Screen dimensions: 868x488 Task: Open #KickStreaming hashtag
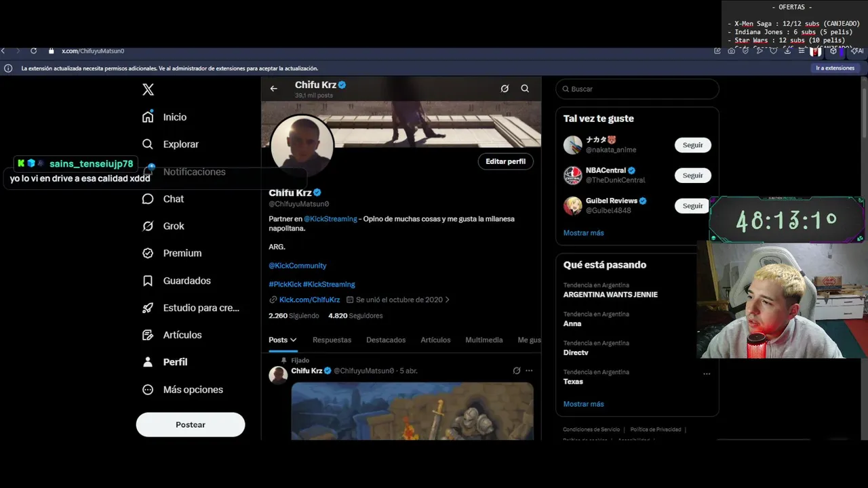coord(329,284)
